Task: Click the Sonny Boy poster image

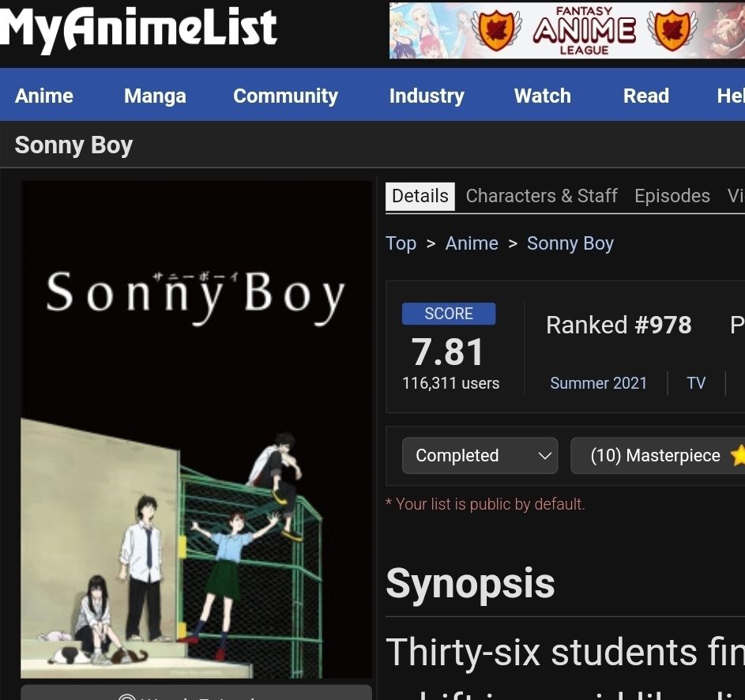Action: [x=196, y=429]
